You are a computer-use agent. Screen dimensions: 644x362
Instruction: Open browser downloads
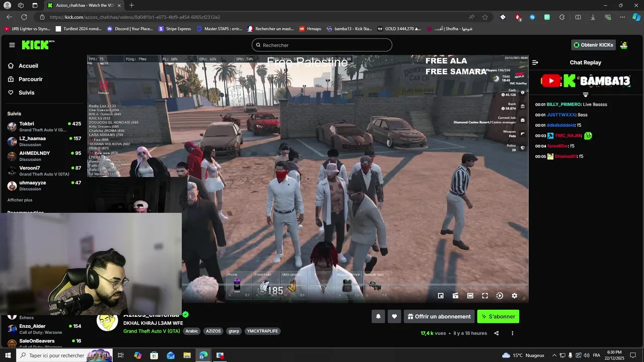[x=593, y=17]
